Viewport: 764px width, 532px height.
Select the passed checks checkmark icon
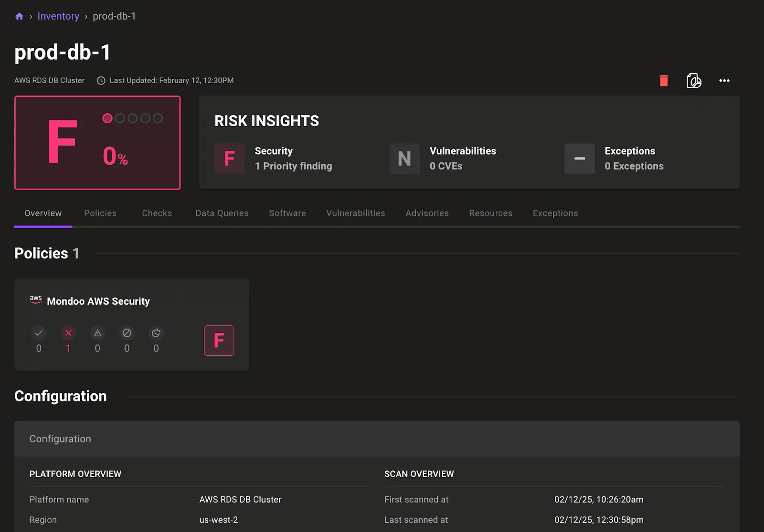(x=39, y=333)
